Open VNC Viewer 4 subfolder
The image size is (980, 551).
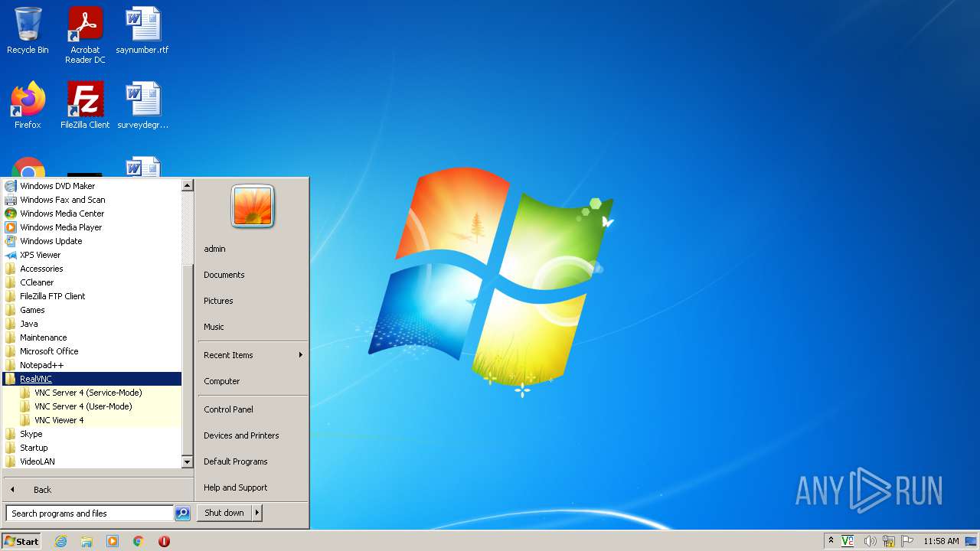click(92, 420)
